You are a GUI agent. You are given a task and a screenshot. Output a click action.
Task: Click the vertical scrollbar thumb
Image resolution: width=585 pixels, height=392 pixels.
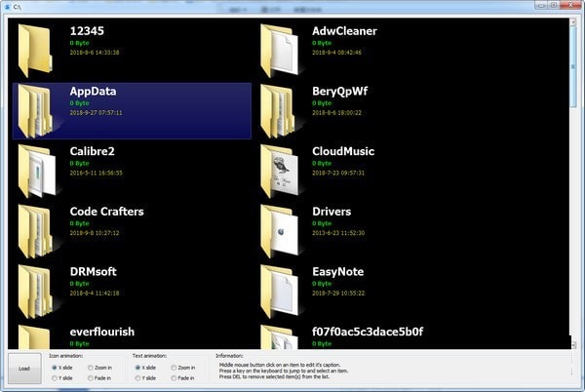[573, 67]
